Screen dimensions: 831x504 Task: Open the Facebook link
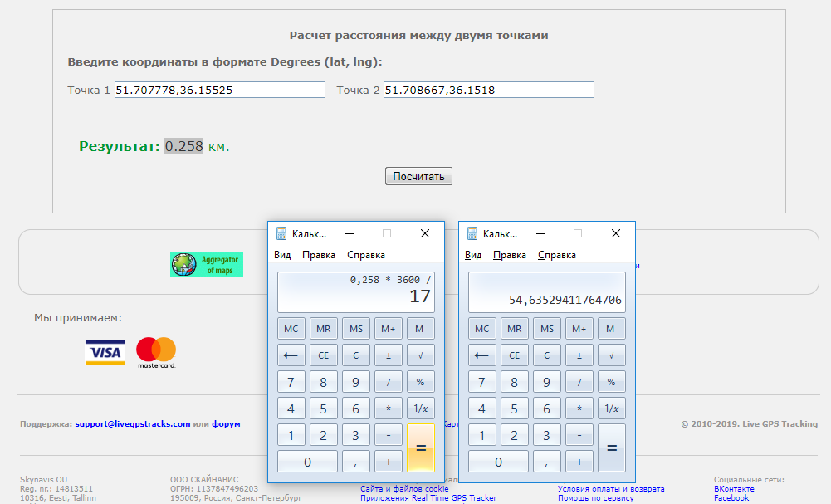731,498
